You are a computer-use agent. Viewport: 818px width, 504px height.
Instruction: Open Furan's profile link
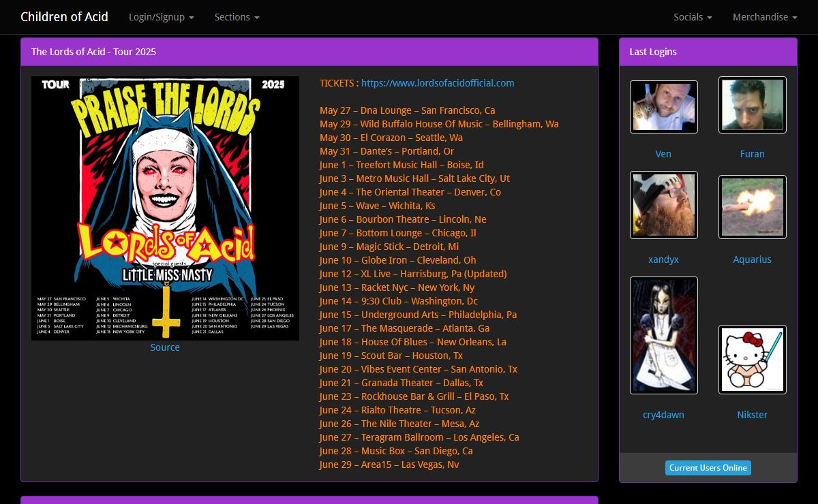tap(753, 154)
